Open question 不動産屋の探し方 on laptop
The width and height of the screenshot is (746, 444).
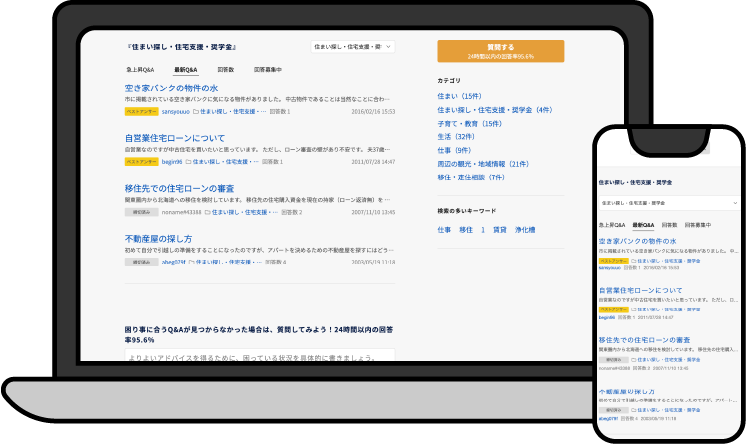coord(157,239)
